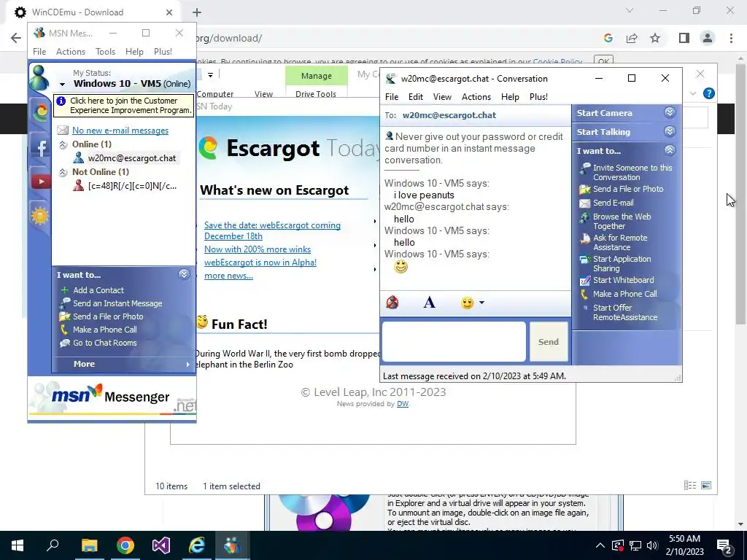Click Start Offer RemoteAssistance option
The width and height of the screenshot is (747, 560).
(x=625, y=312)
